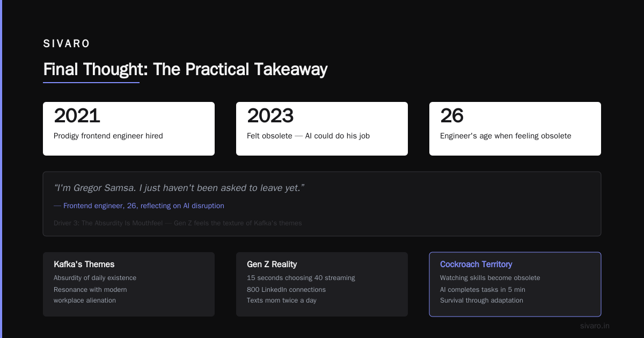Click 'Absurdity of daily existence' line

(x=95, y=278)
